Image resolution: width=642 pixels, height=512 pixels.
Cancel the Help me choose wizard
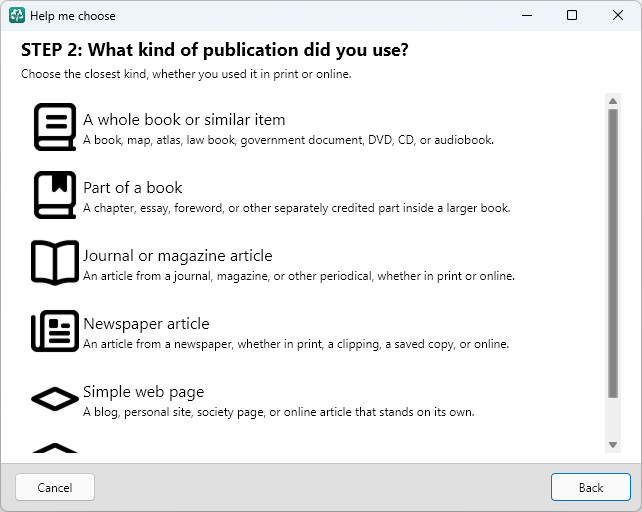[x=55, y=487]
